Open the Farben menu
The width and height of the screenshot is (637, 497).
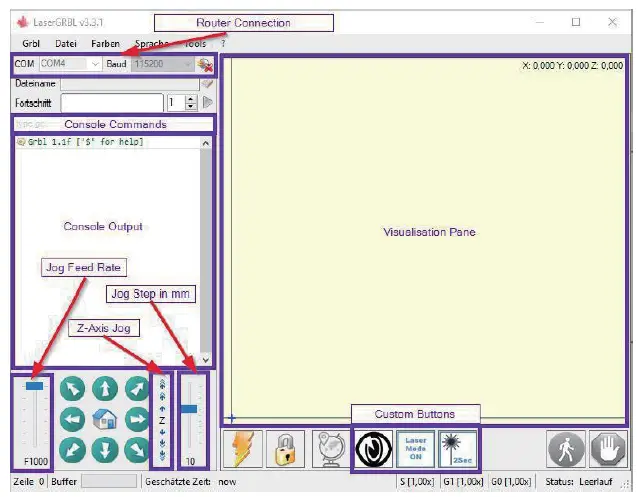click(x=105, y=43)
